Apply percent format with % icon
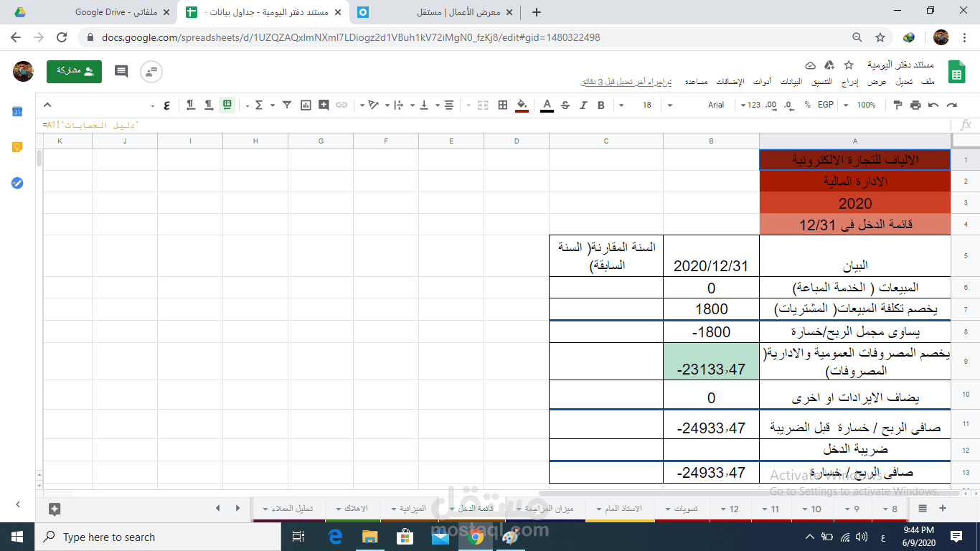 click(807, 105)
